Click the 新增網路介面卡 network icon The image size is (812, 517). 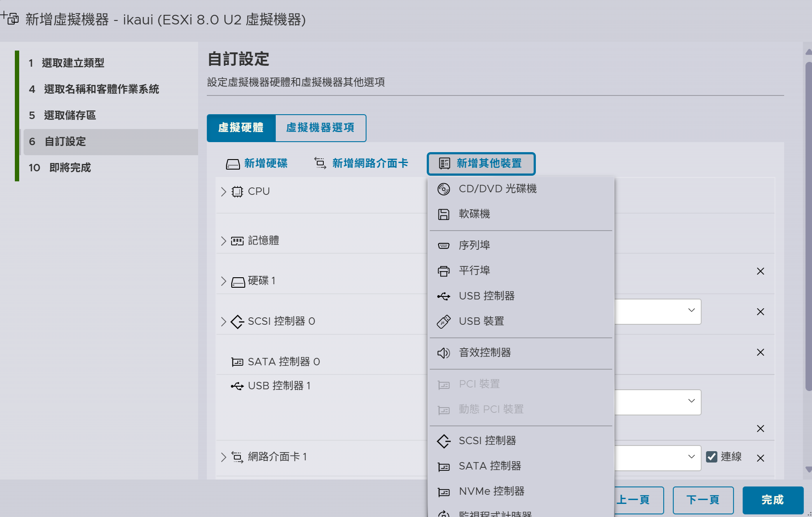point(320,163)
